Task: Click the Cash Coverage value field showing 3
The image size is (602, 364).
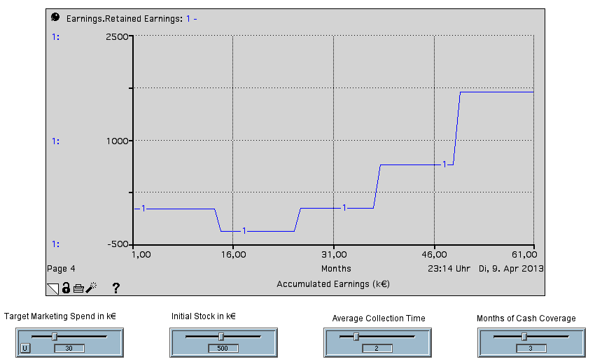Action: [531, 349]
